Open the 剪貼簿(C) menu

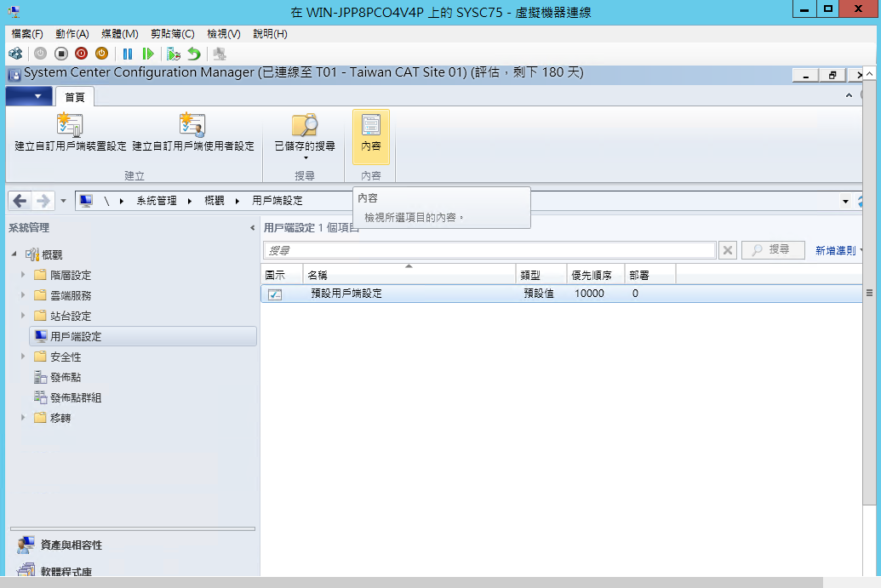click(173, 34)
